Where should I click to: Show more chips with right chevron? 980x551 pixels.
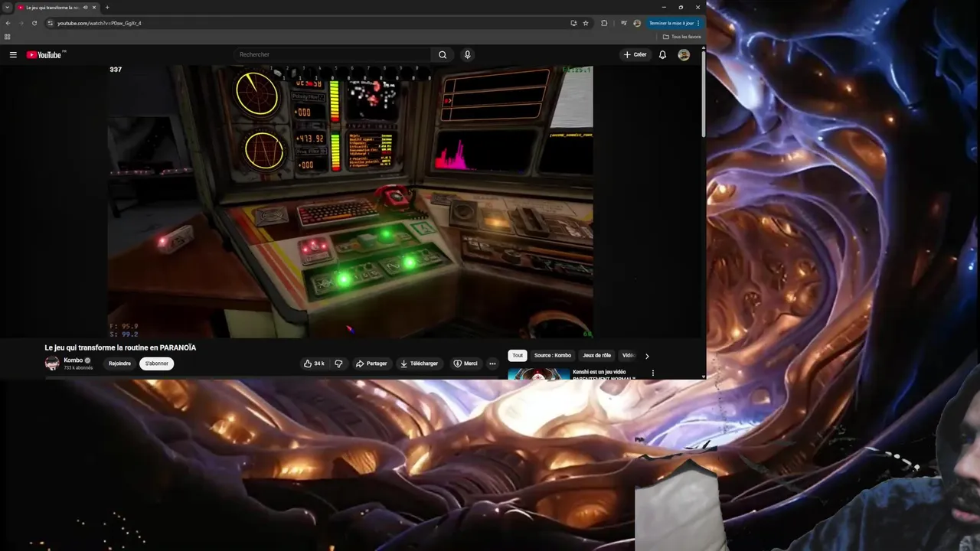(647, 356)
